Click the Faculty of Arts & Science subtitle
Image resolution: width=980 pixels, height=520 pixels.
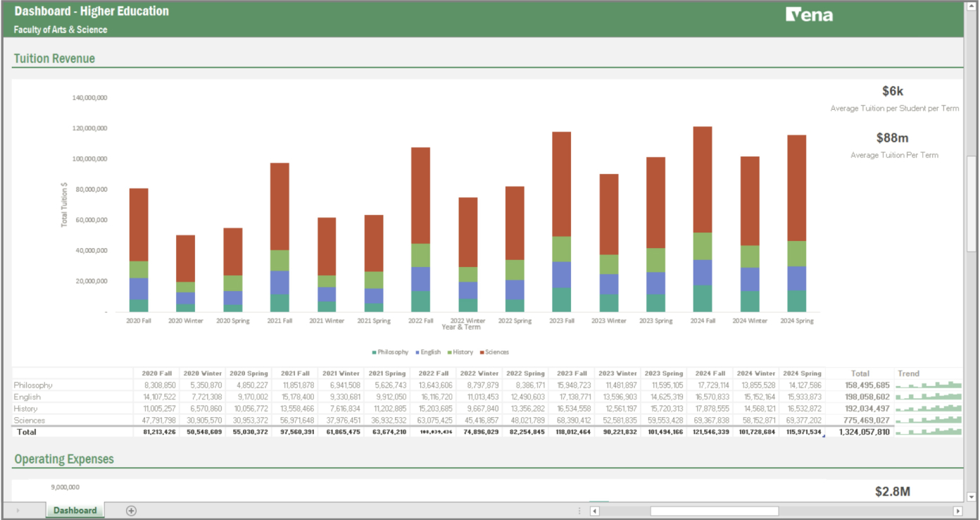61,30
